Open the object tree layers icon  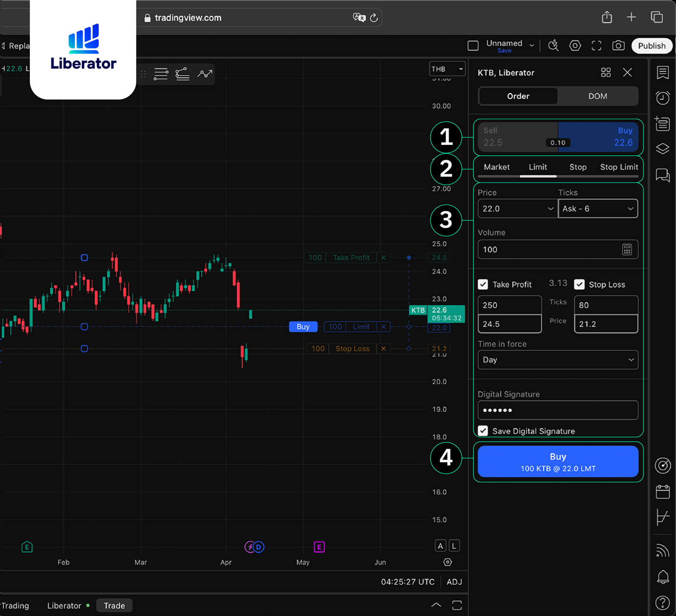pos(663,149)
